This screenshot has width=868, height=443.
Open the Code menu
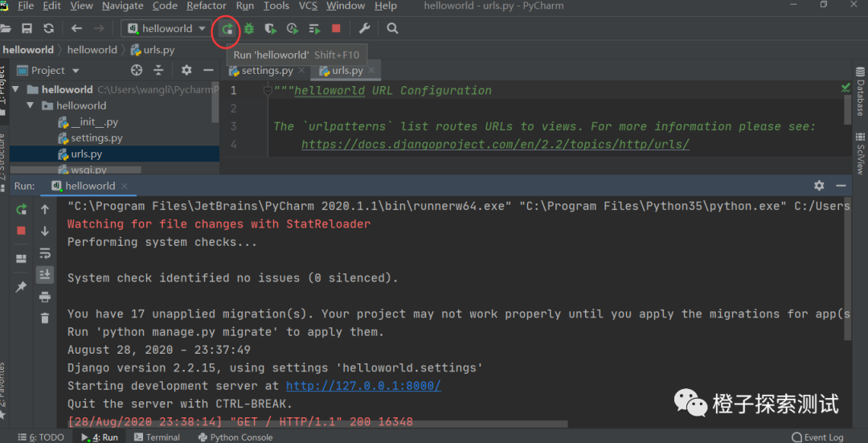pyautogui.click(x=165, y=6)
